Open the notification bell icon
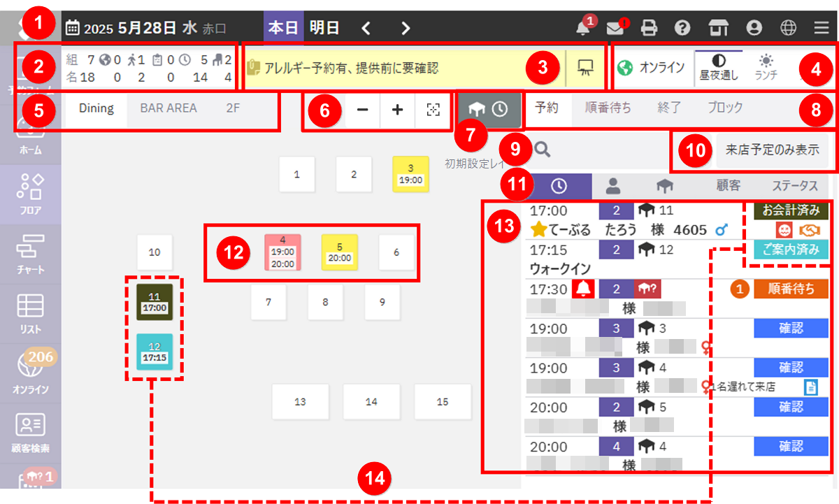The image size is (839, 504). click(x=582, y=28)
